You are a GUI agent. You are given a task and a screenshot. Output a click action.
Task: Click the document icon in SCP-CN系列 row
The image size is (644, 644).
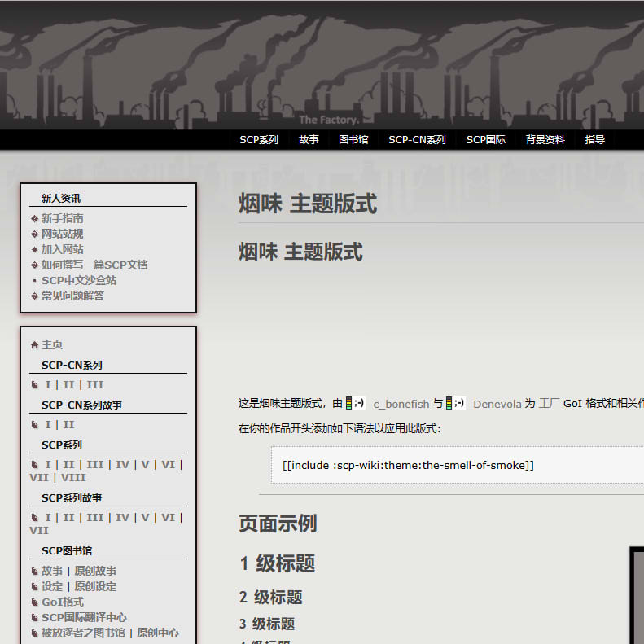[34, 385]
